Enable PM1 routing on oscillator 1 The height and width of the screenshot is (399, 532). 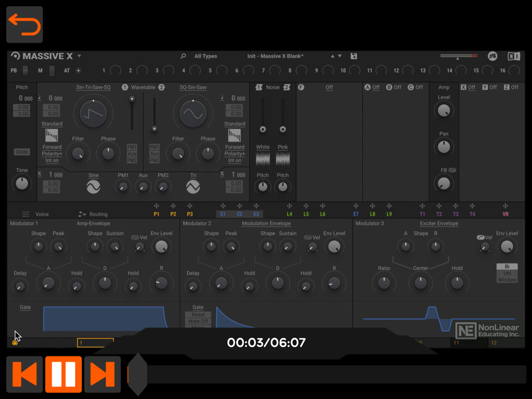[x=132, y=147]
